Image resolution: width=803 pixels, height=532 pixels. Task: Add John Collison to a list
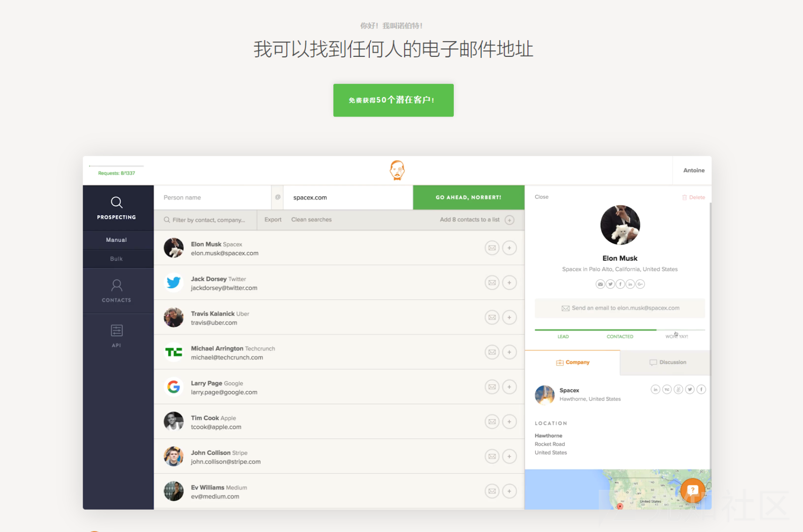509,456
